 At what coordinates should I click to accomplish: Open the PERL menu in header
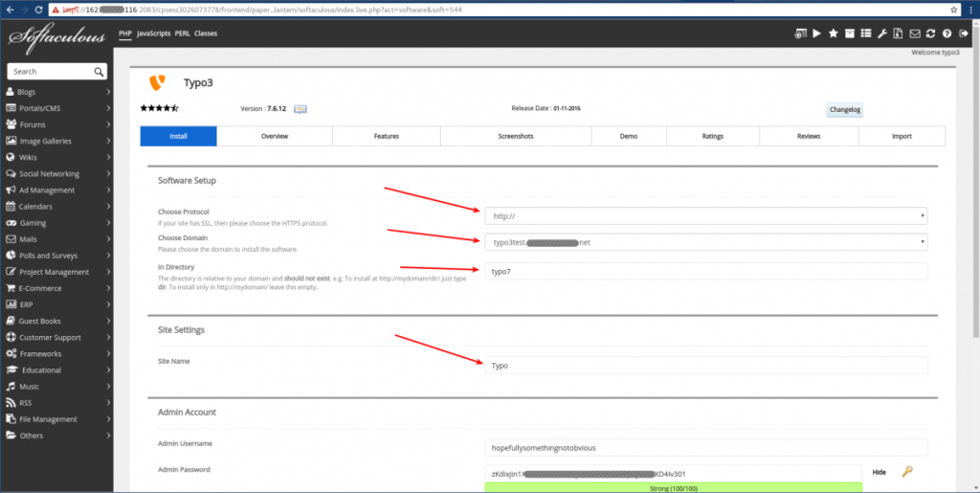tap(183, 34)
